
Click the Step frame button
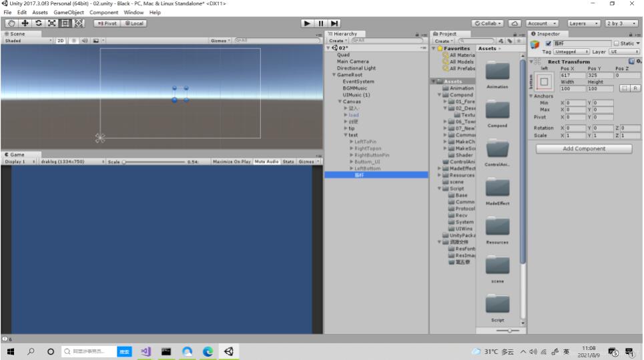[x=334, y=23]
